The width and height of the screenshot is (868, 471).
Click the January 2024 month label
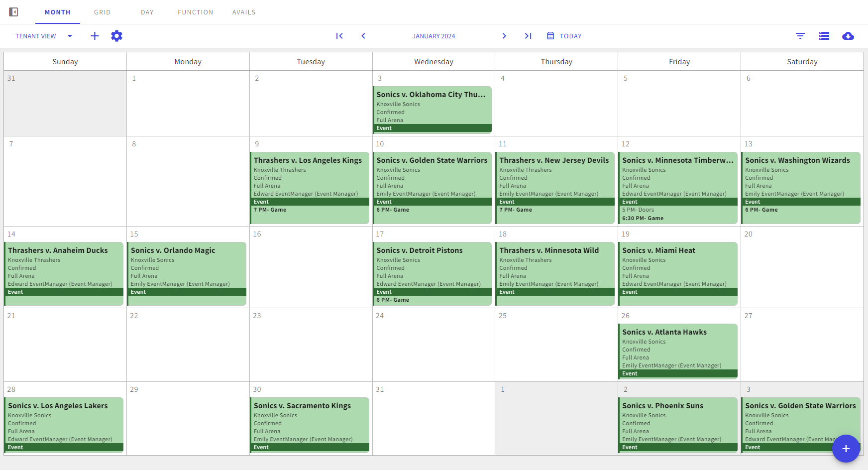click(434, 36)
